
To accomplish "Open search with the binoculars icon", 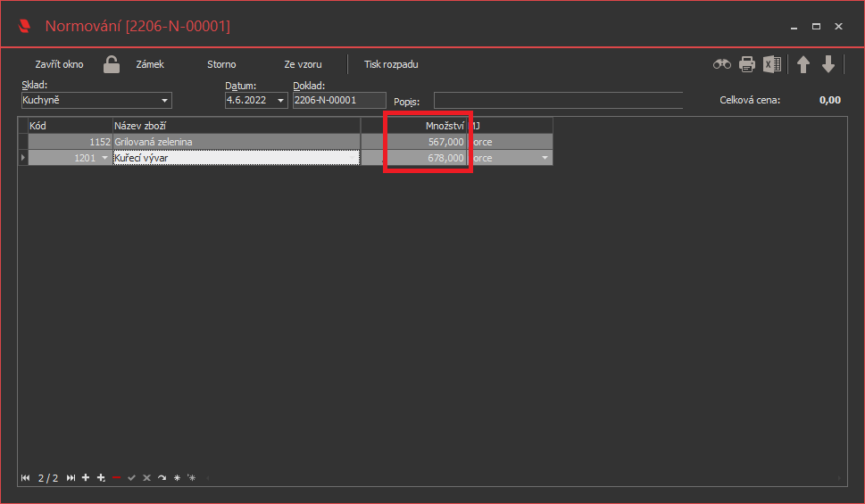I will pos(721,64).
